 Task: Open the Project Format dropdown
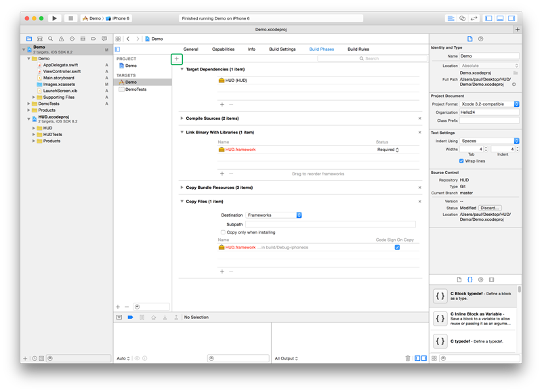click(x=489, y=104)
